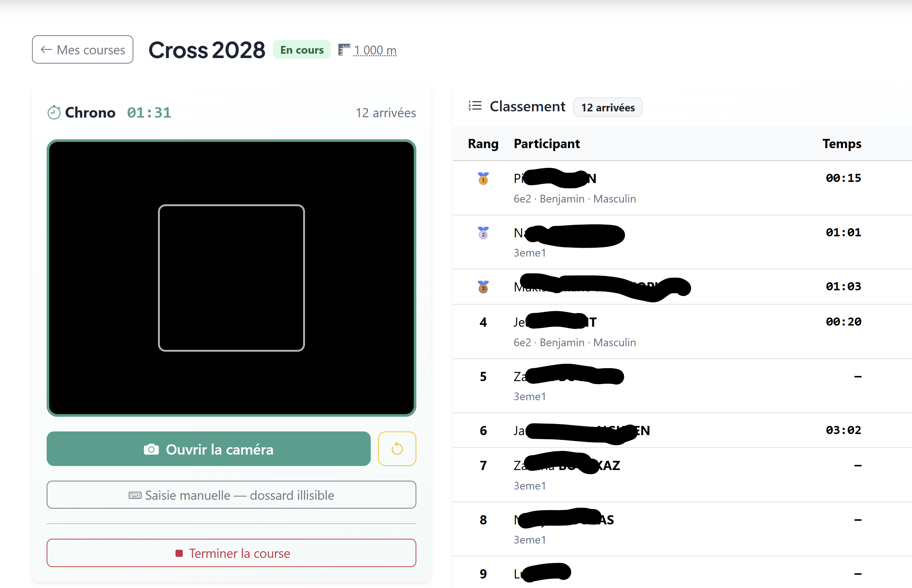Click the bronze third-place medal icon
The width and height of the screenshot is (912, 588).
click(483, 287)
